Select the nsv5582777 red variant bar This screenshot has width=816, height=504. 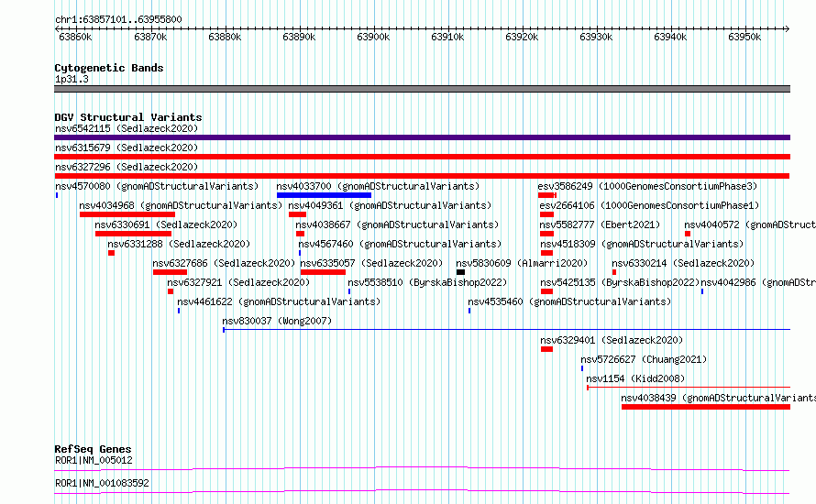(546, 234)
